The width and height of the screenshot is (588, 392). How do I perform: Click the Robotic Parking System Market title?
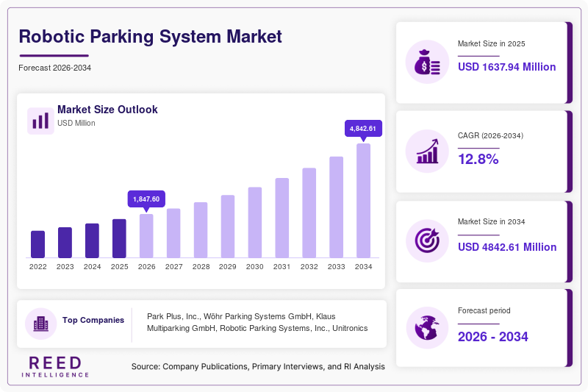point(151,37)
